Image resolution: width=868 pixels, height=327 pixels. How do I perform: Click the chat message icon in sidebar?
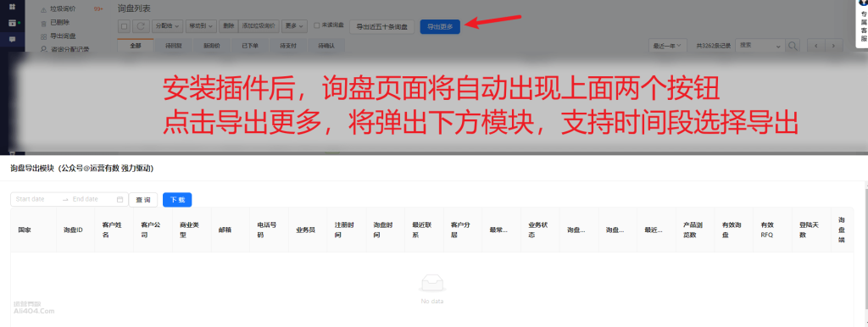(12, 40)
